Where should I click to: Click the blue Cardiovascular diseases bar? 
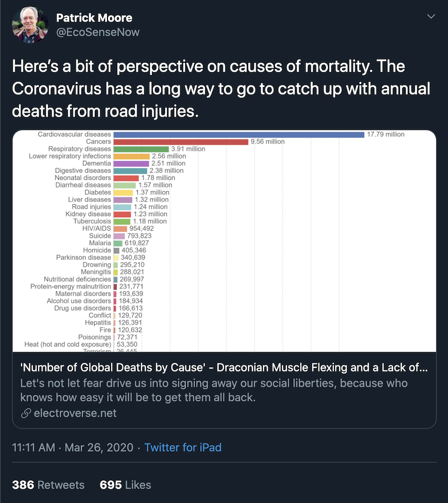coord(239,134)
